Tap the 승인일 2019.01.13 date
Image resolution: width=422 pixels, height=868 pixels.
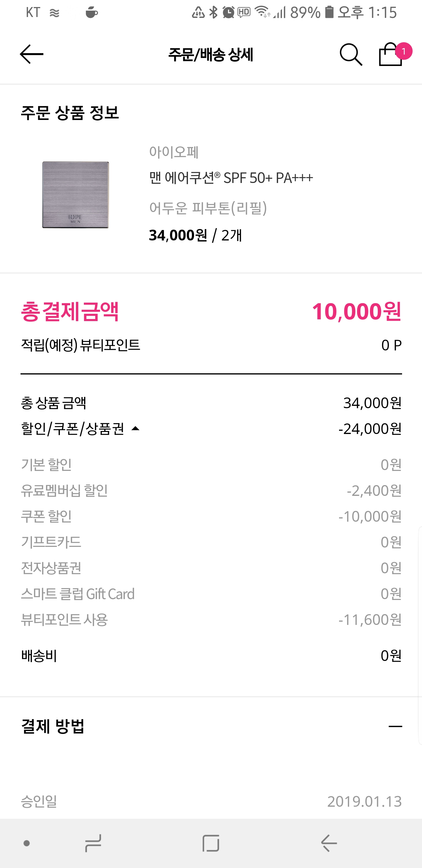click(x=364, y=801)
